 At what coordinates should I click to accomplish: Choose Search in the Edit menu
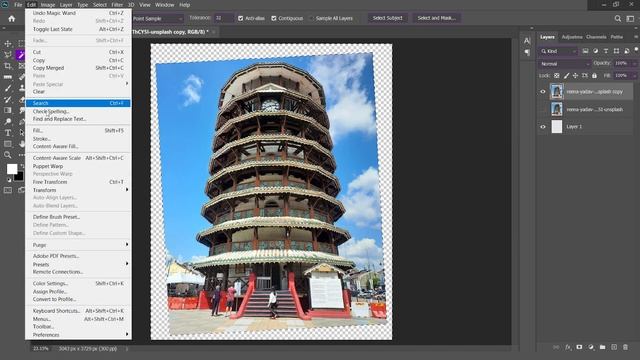pos(78,103)
